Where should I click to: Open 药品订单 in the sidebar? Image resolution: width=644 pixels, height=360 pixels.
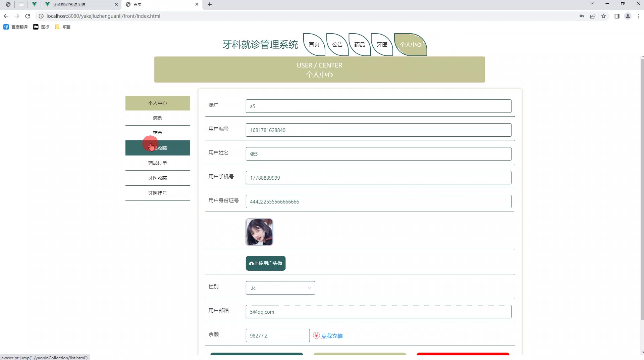158,163
